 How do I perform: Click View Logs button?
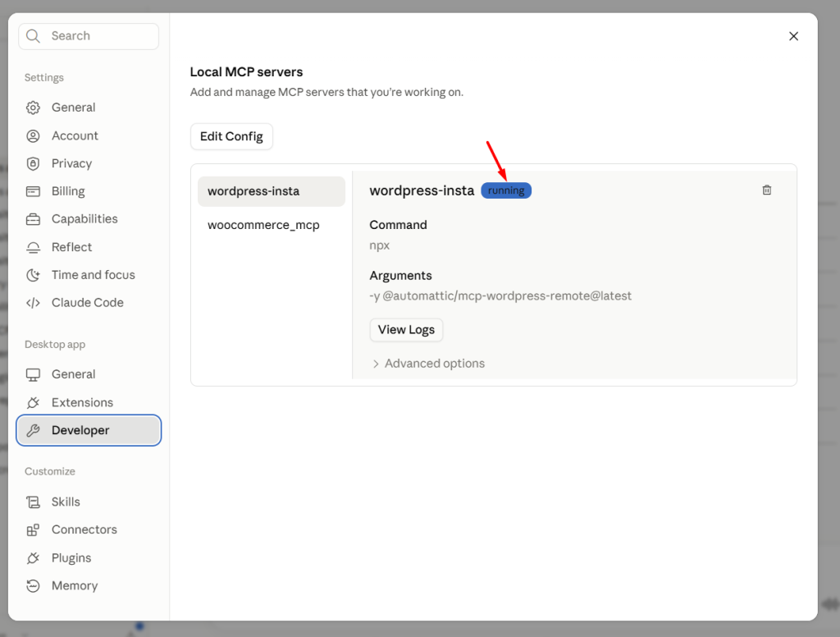click(x=406, y=330)
